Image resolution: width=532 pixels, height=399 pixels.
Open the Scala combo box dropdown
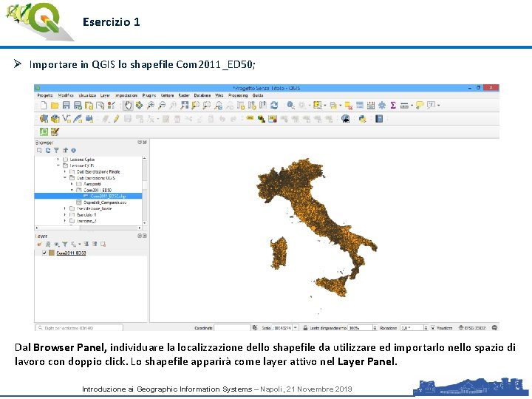(x=296, y=328)
